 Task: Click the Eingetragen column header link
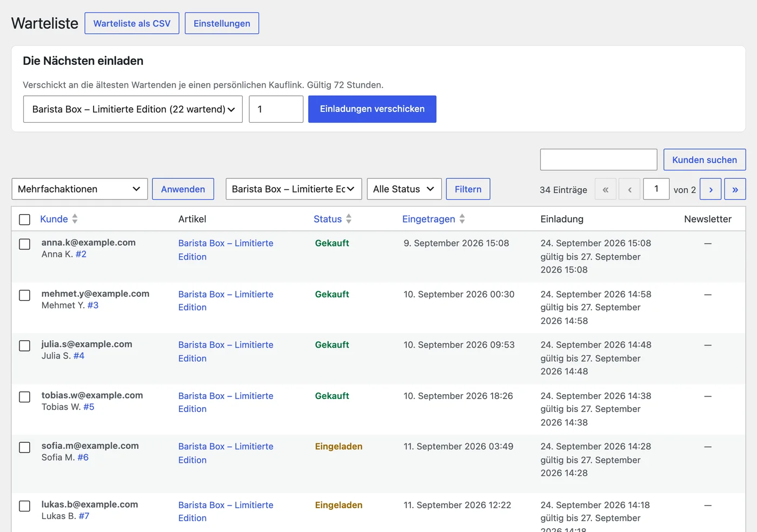pyautogui.click(x=429, y=219)
